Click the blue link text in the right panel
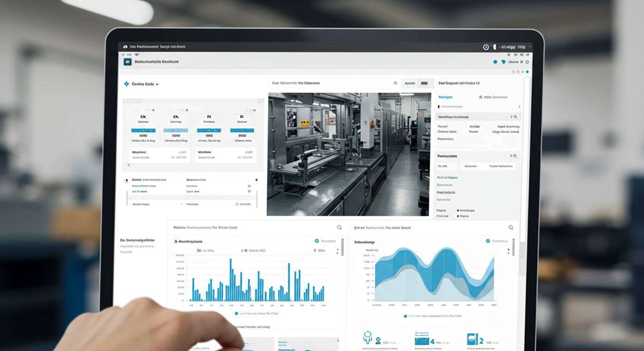Image resolution: width=644 pixels, height=351 pixels. [x=447, y=177]
